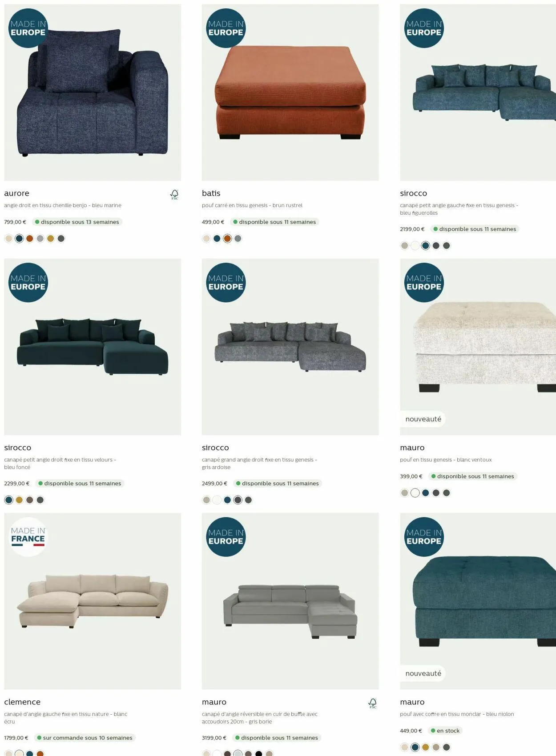
Task: View the orange batis pouf image
Action: point(290,92)
